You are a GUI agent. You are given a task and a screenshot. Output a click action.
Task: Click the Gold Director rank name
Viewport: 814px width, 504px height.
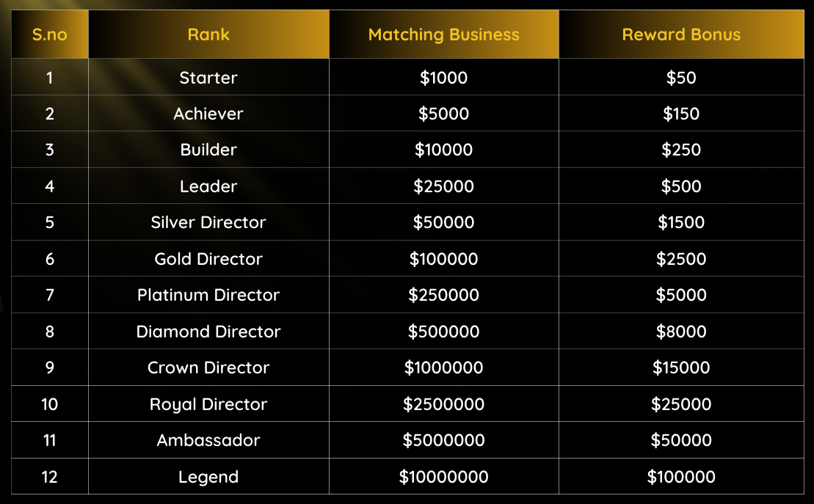pos(208,259)
